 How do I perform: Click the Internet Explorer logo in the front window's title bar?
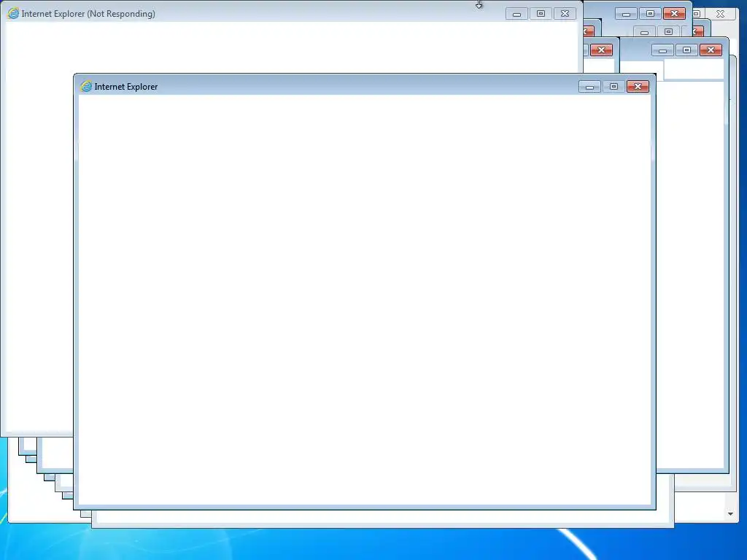pyautogui.click(x=86, y=86)
